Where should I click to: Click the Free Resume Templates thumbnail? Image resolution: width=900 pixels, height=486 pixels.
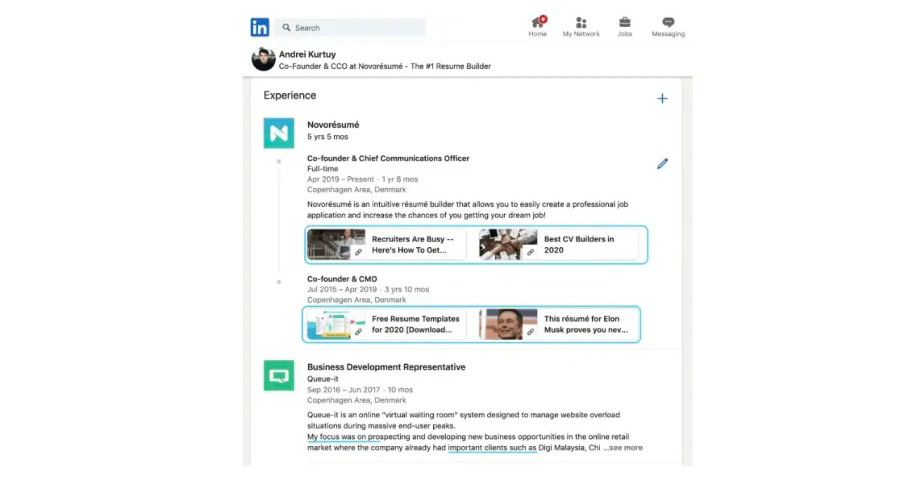pyautogui.click(x=336, y=324)
